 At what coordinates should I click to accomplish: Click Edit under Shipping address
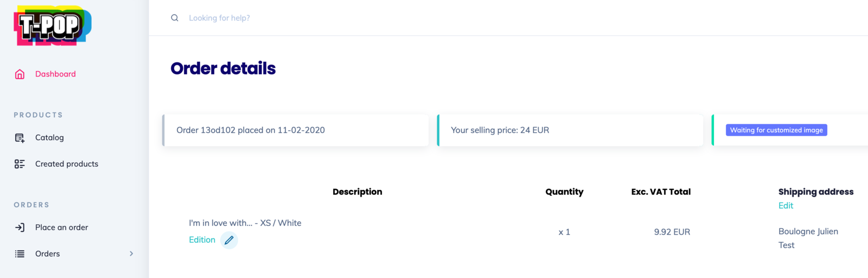[786, 205]
